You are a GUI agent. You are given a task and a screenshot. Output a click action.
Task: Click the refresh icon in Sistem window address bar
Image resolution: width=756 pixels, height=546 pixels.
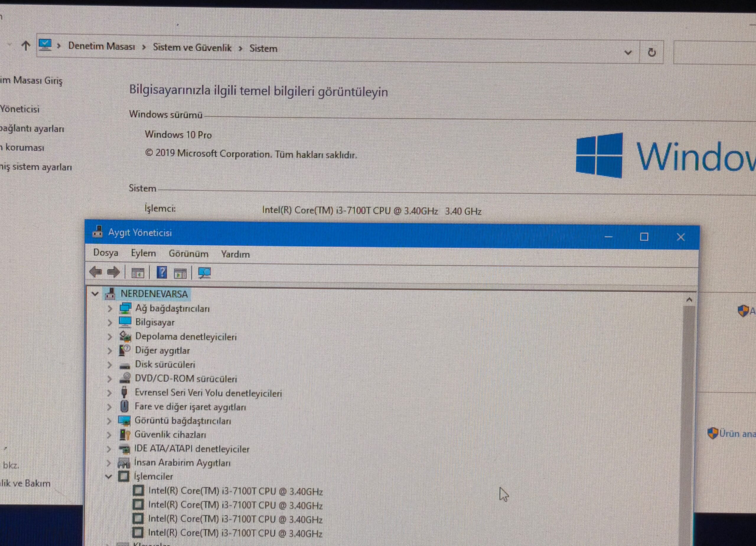point(652,52)
